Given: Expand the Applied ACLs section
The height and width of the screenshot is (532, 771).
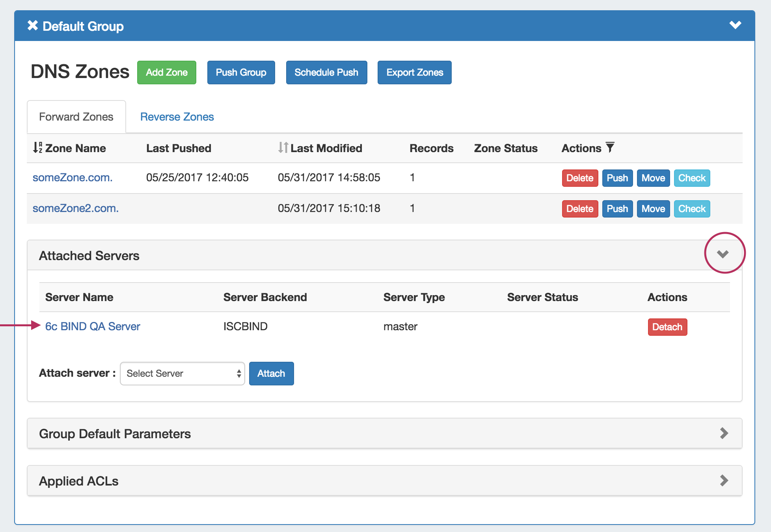Looking at the screenshot, I should click(724, 480).
